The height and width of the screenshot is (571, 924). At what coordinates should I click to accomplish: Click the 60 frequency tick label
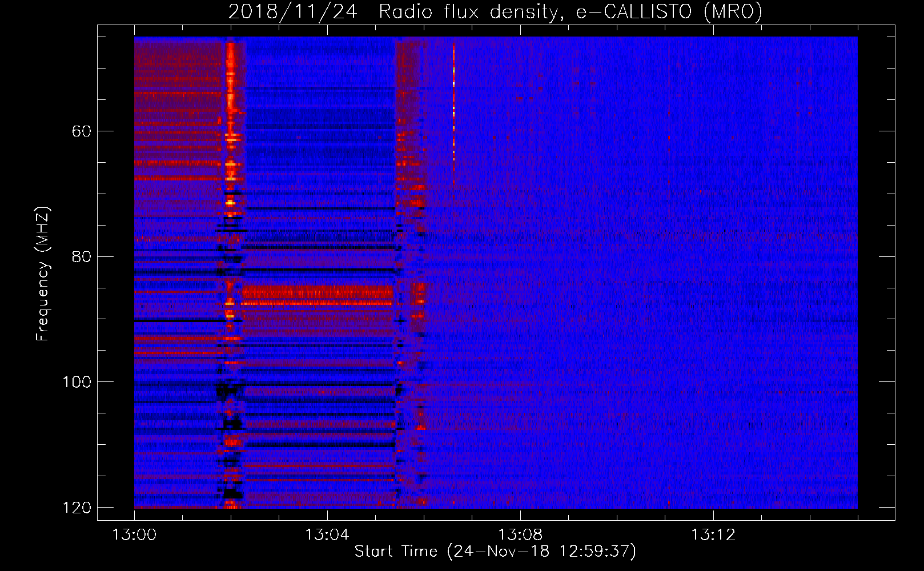82,131
